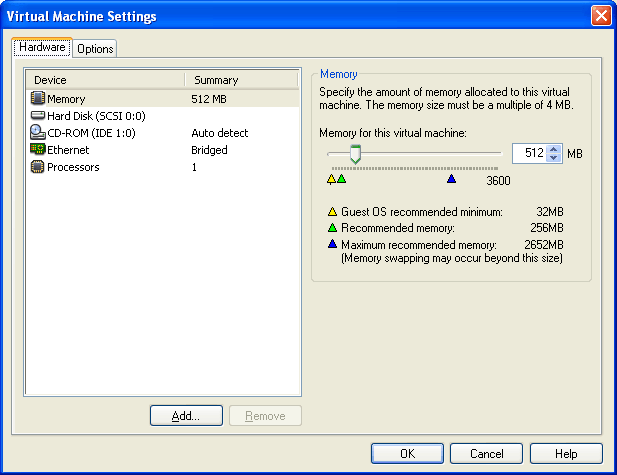Click the memory slider thumb

pyautogui.click(x=354, y=153)
